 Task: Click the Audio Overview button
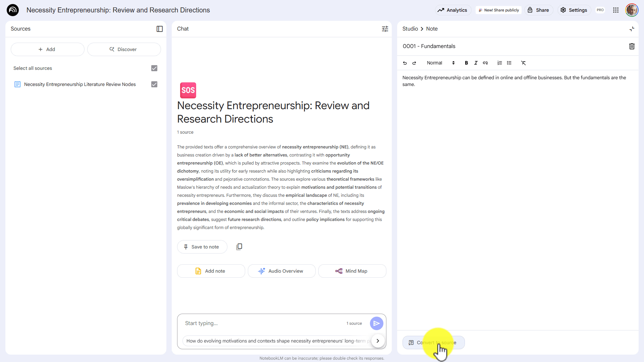[281, 271]
